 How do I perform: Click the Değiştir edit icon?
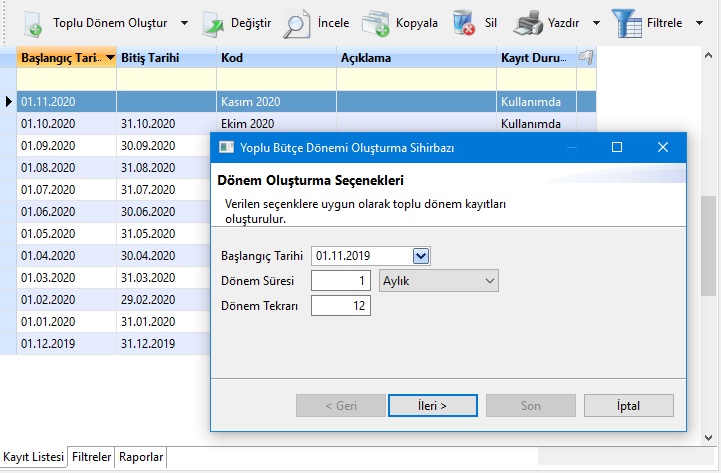(x=214, y=22)
